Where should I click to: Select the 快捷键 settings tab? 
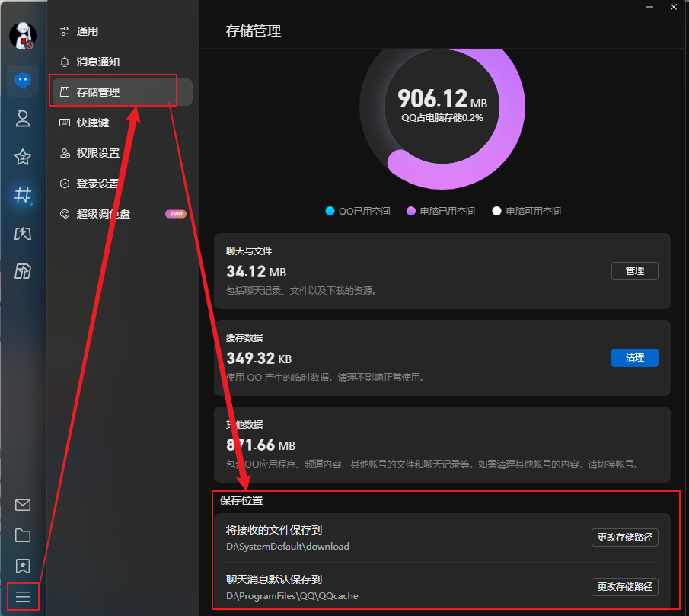tap(122, 123)
